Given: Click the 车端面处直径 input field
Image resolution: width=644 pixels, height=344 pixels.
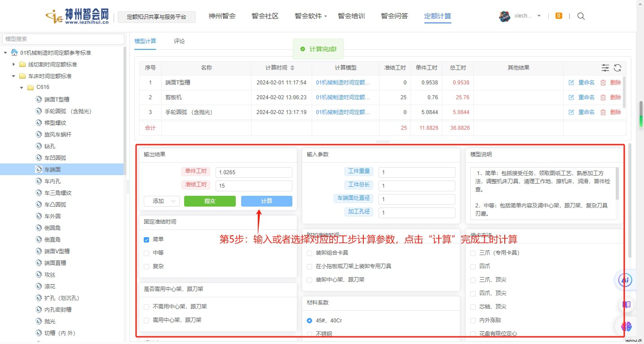Looking at the screenshot, I should (x=417, y=199).
